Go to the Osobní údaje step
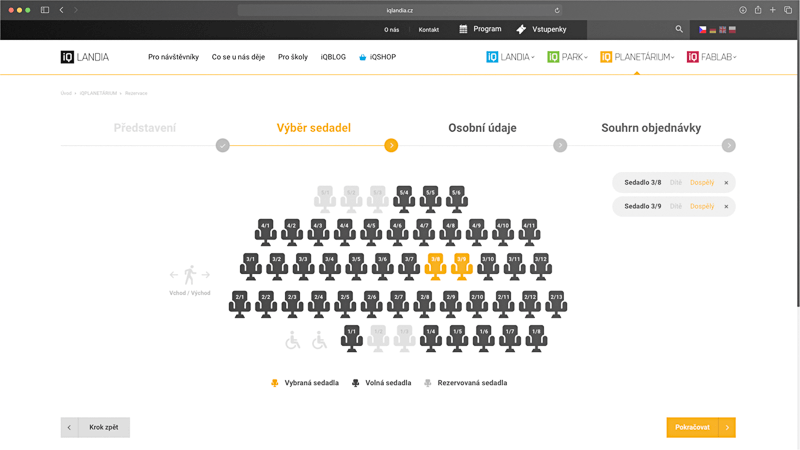The image size is (800, 450). pyautogui.click(x=482, y=128)
